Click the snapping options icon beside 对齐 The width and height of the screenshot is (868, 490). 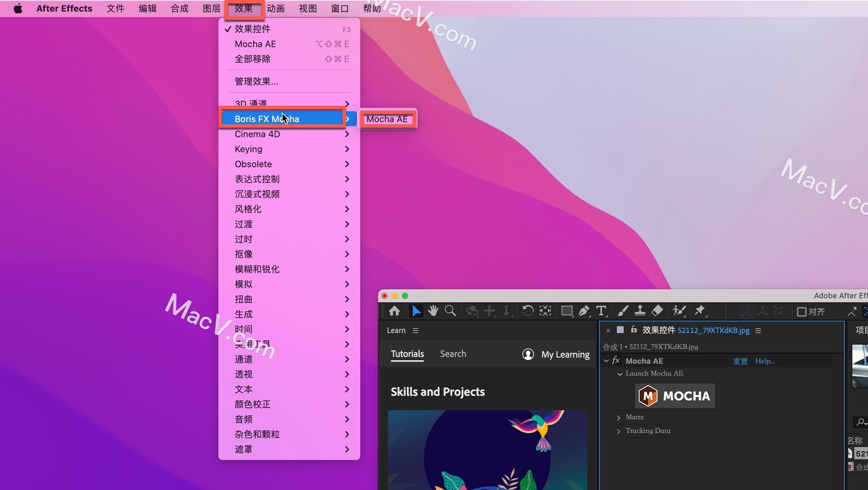pyautogui.click(x=852, y=311)
